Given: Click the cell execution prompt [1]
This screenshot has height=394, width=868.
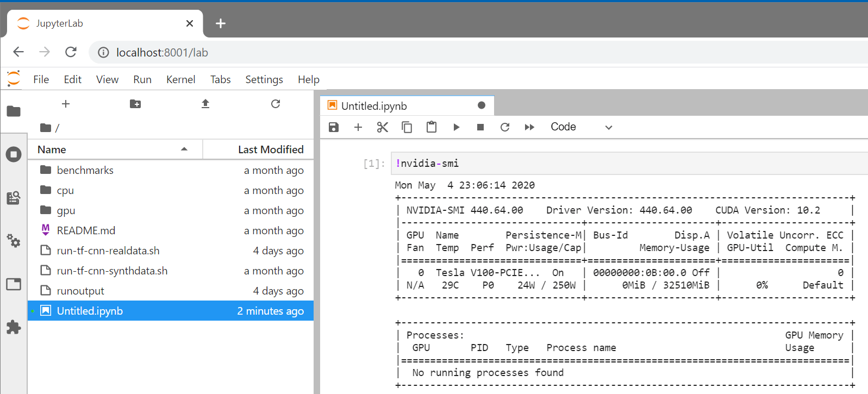Looking at the screenshot, I should pos(374,164).
